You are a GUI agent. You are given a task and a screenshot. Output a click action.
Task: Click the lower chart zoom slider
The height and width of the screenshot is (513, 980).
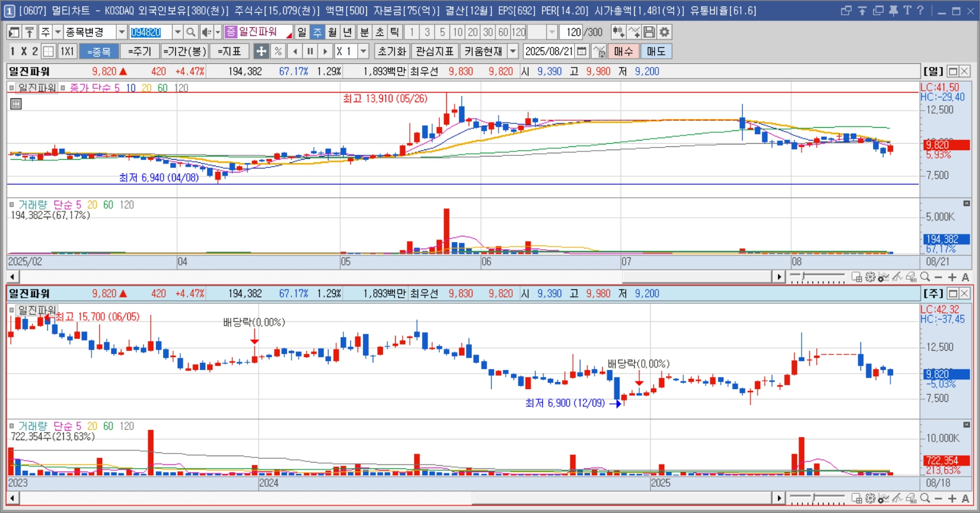point(817,498)
